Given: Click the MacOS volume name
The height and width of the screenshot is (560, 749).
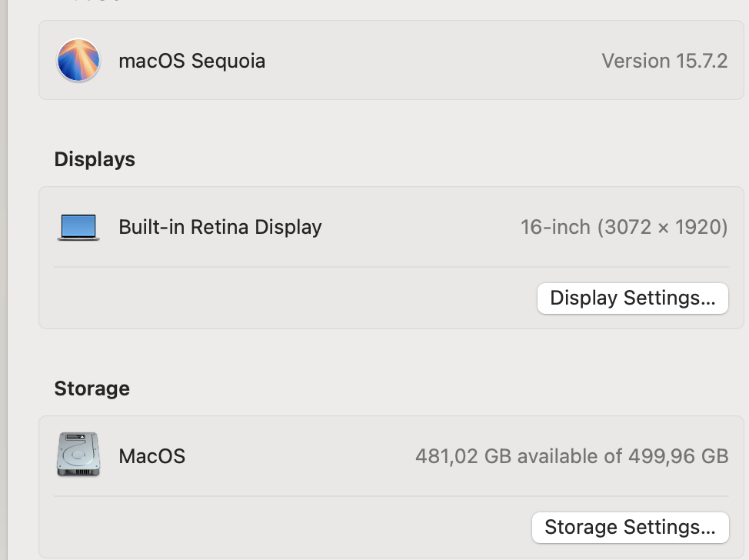Looking at the screenshot, I should (x=151, y=457).
